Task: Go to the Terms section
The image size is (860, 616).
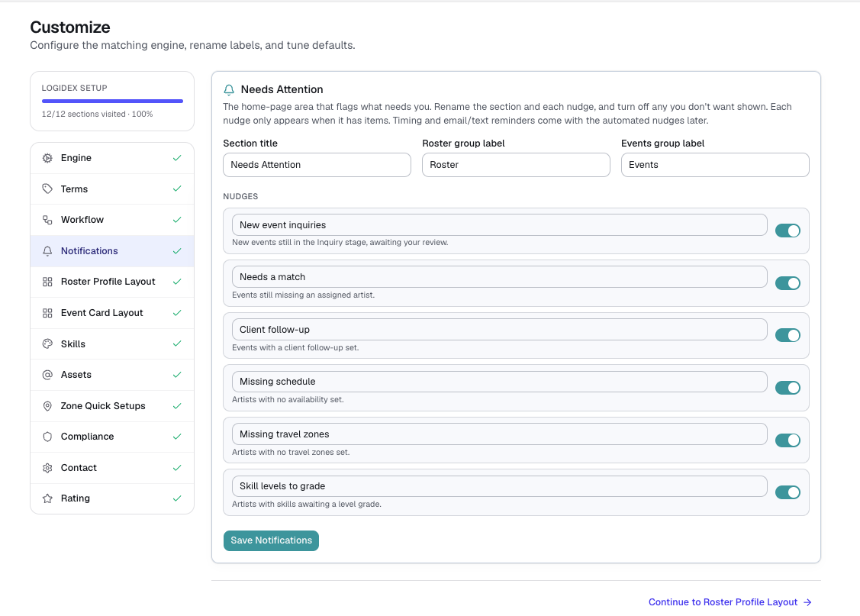Action: (x=112, y=189)
